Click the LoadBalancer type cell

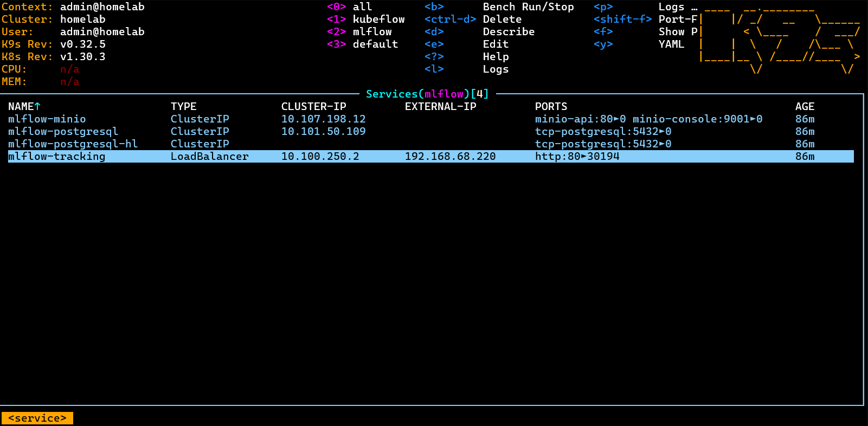tap(210, 156)
